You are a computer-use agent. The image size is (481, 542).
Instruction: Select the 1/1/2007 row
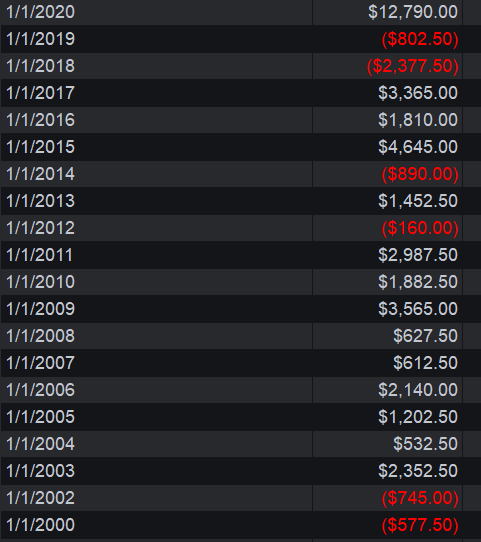[x=240, y=363]
